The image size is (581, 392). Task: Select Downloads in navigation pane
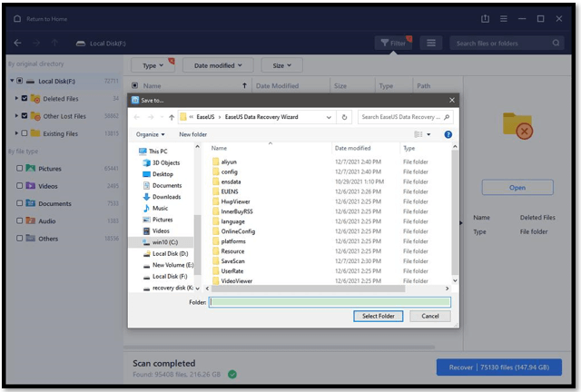[x=162, y=197]
